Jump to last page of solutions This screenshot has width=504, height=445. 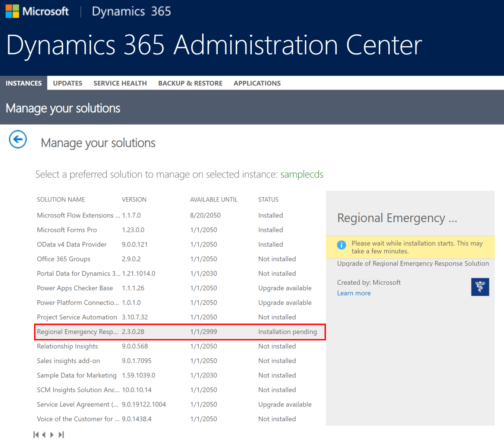click(x=61, y=435)
